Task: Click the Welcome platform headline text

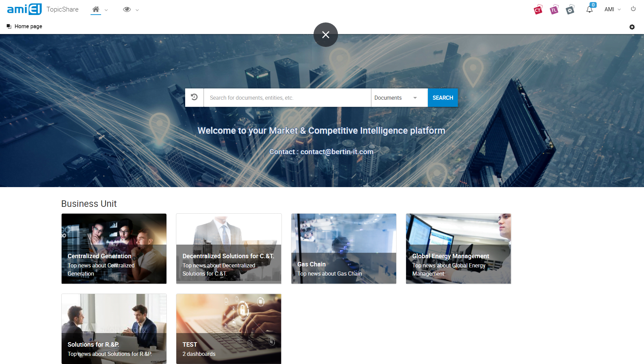Action: 321,131
